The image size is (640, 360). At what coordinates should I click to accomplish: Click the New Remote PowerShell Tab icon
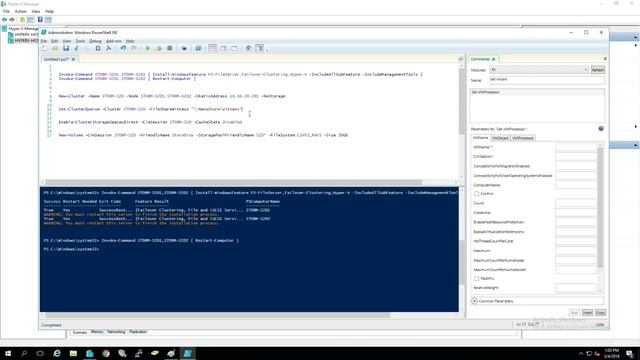184,48
